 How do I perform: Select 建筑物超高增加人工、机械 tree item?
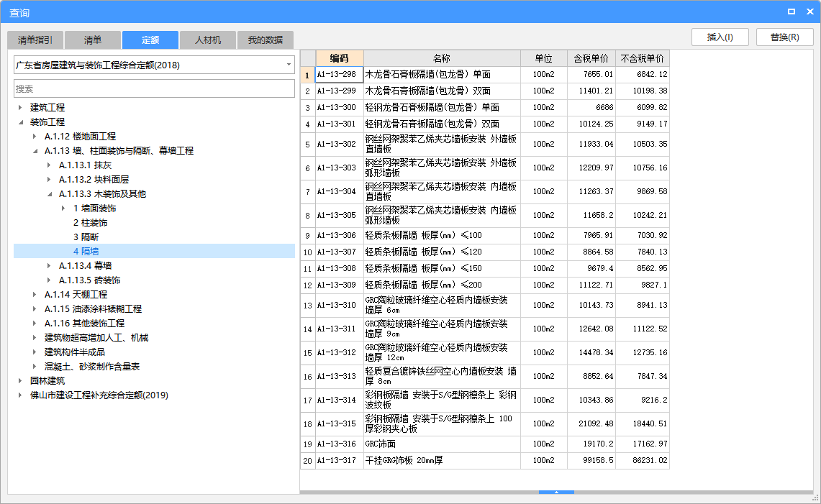[96, 338]
